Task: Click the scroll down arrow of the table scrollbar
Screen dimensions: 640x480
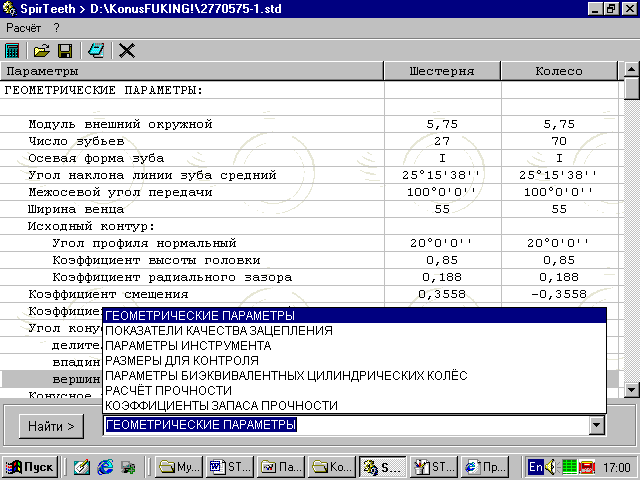Action: click(x=631, y=390)
